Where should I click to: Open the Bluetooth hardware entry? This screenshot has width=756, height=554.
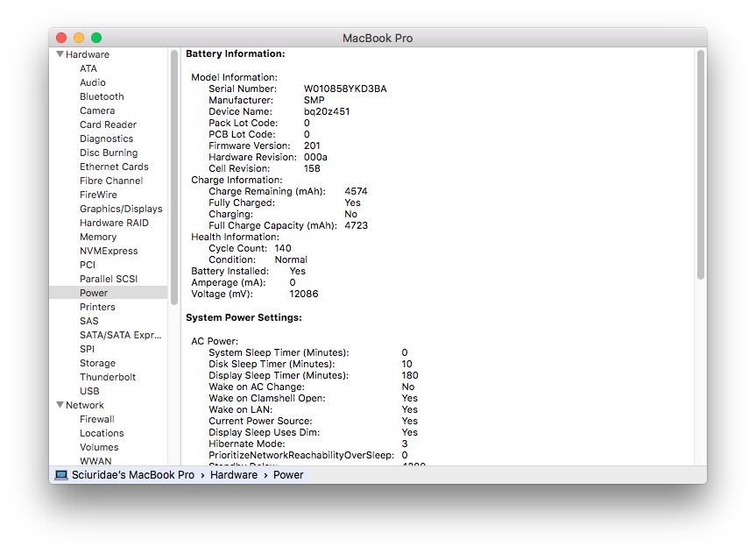tap(102, 96)
